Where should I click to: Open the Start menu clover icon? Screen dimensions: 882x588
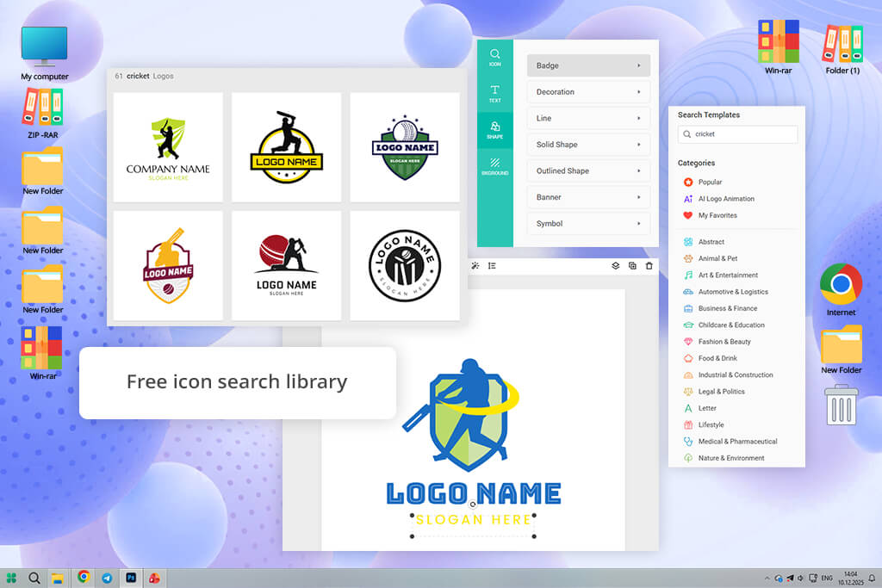point(11,578)
